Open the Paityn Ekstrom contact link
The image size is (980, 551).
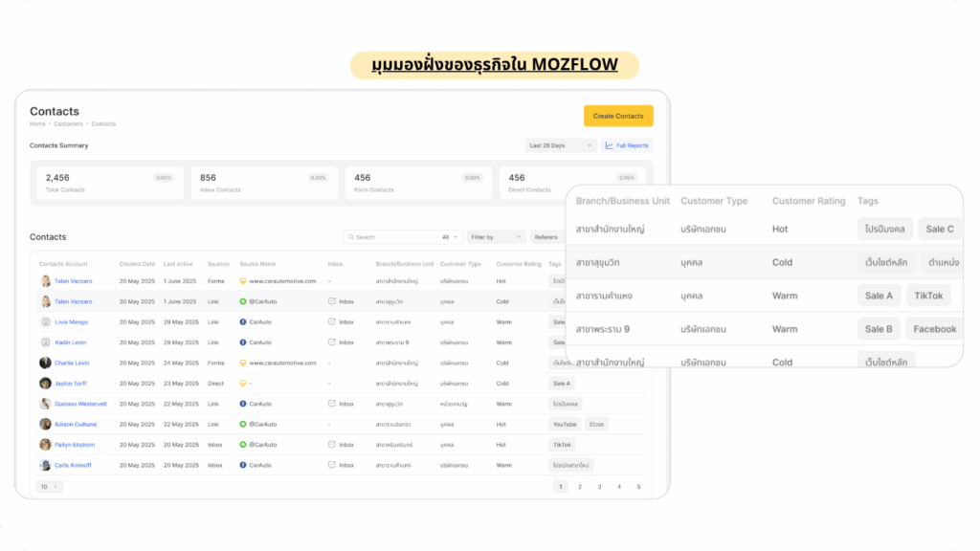tap(74, 445)
